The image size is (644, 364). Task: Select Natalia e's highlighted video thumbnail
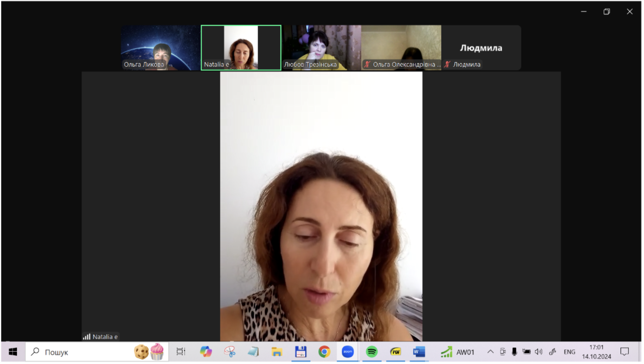point(241,48)
